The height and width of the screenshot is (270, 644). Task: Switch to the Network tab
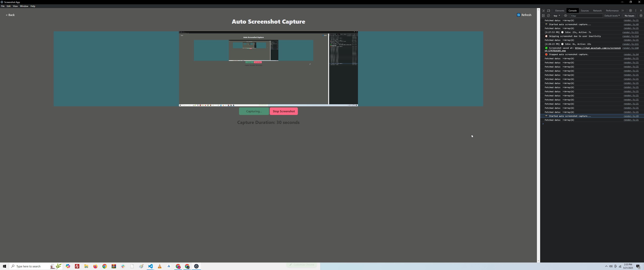click(x=597, y=10)
